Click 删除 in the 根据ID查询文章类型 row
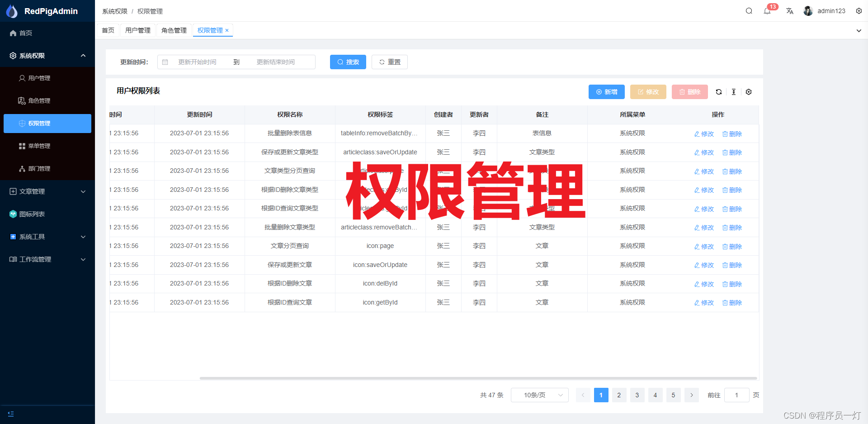This screenshot has height=424, width=868. point(732,209)
